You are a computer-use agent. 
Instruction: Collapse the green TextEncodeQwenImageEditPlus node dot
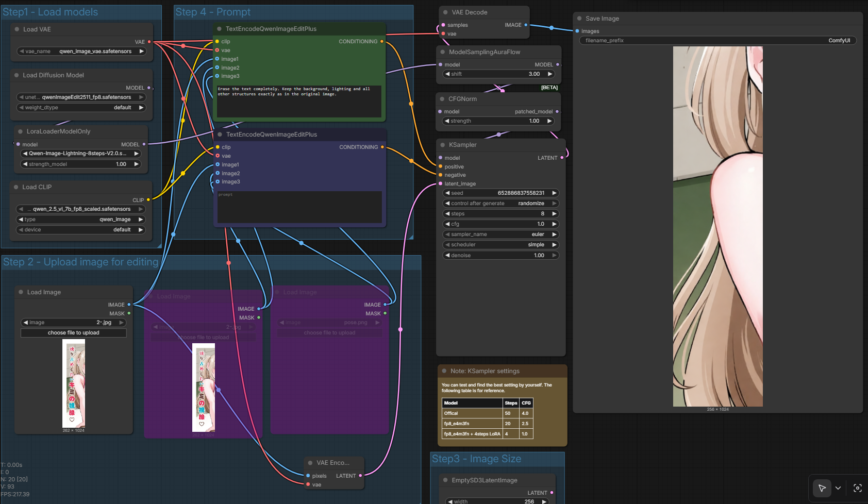[x=219, y=29]
